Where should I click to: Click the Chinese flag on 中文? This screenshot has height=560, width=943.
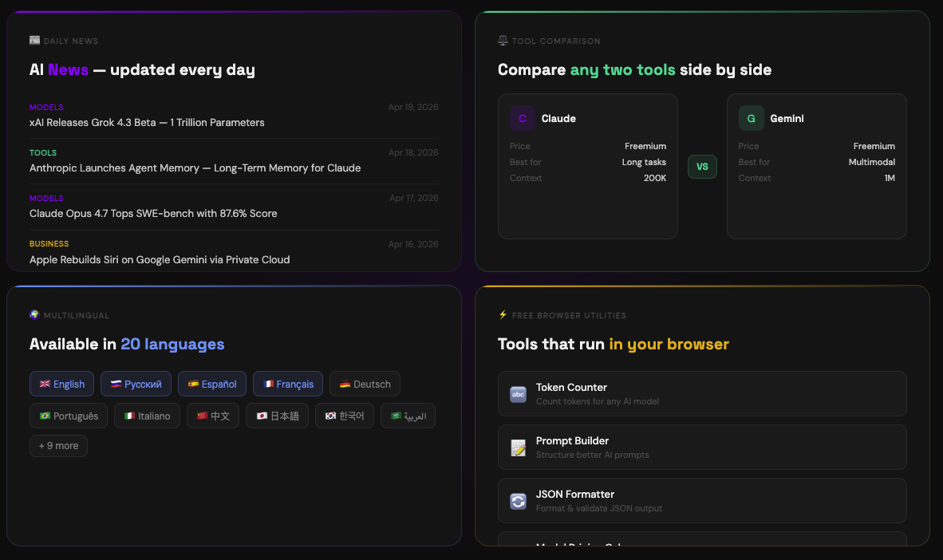(x=202, y=416)
